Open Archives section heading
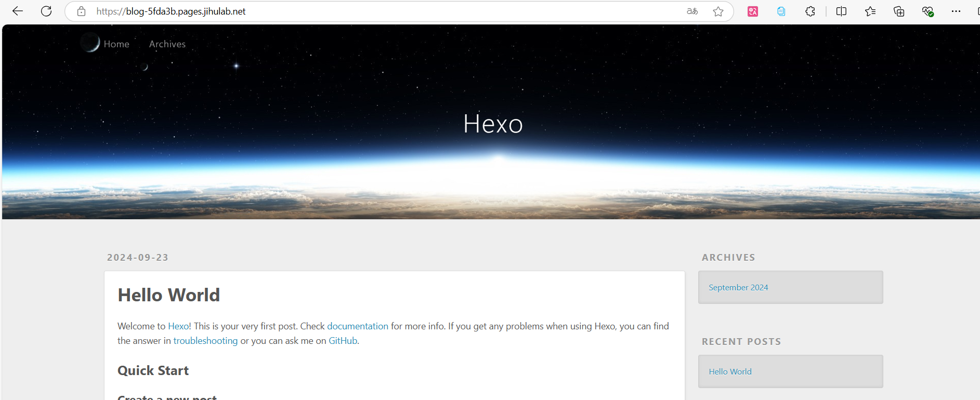This screenshot has height=400, width=980. click(728, 257)
